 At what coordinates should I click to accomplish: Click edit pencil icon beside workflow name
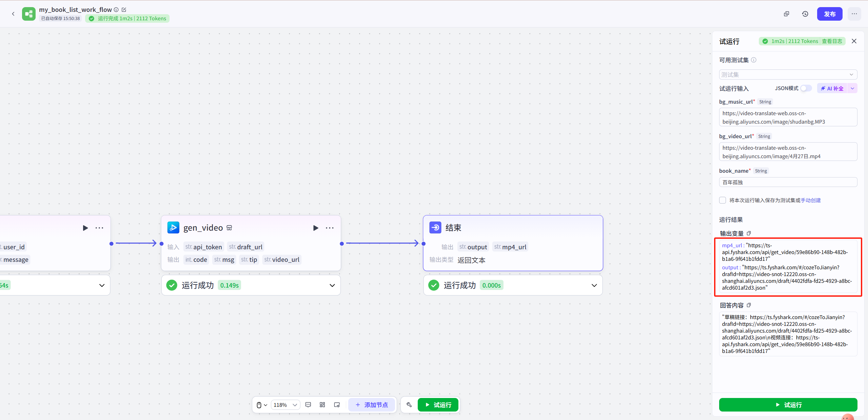124,10
